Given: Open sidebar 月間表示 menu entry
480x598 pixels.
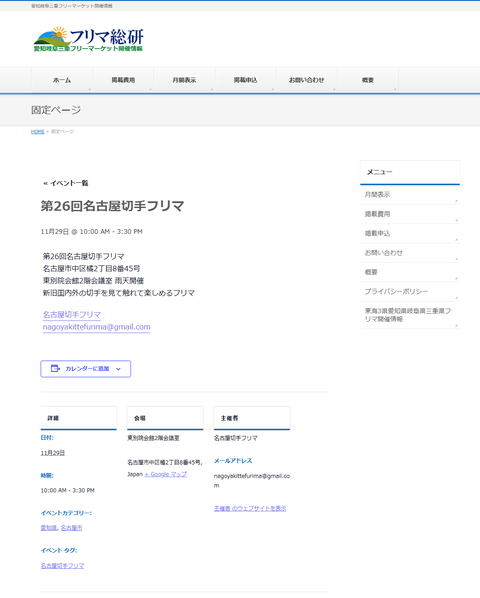Looking at the screenshot, I should click(x=410, y=195).
